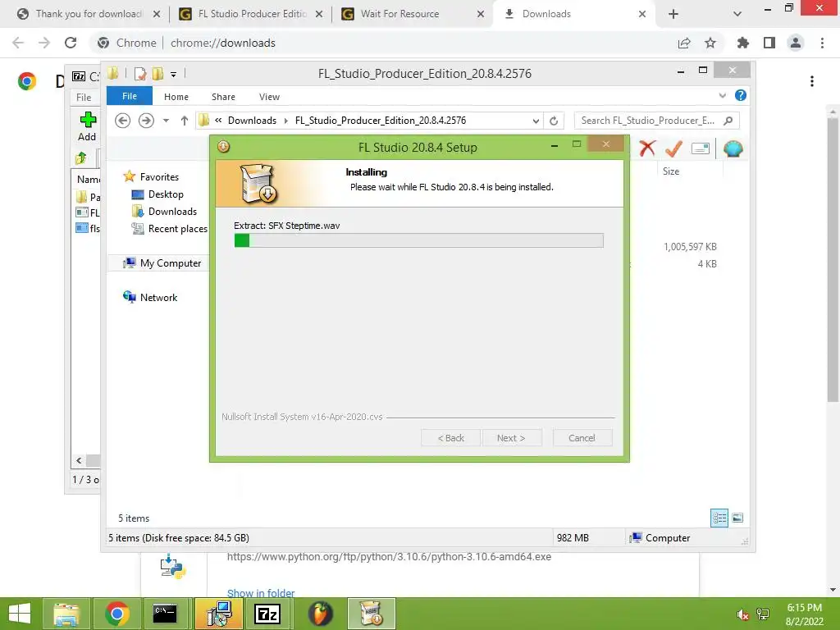Expand Explorer recent locations dropdown arrow
The image size is (840, 630).
[x=166, y=121]
